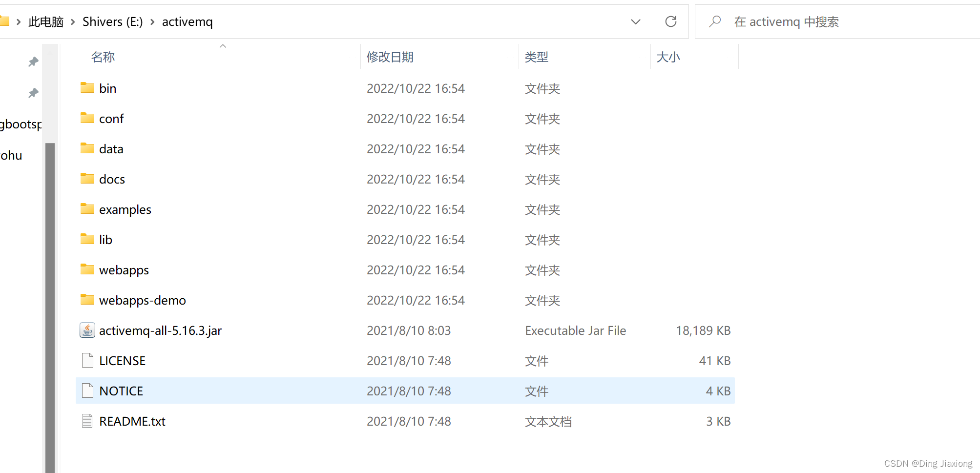Click the docs folder icon
Screen dimensions: 980x473
click(87, 179)
